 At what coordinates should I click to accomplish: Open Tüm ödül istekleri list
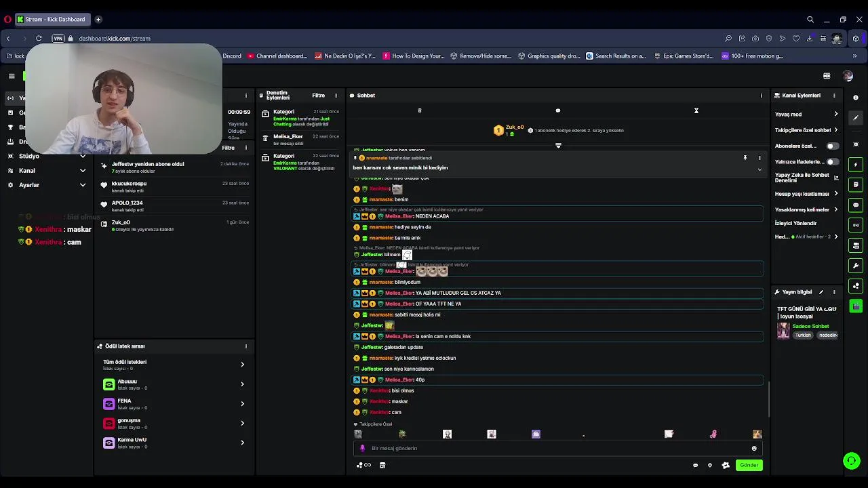[174, 365]
